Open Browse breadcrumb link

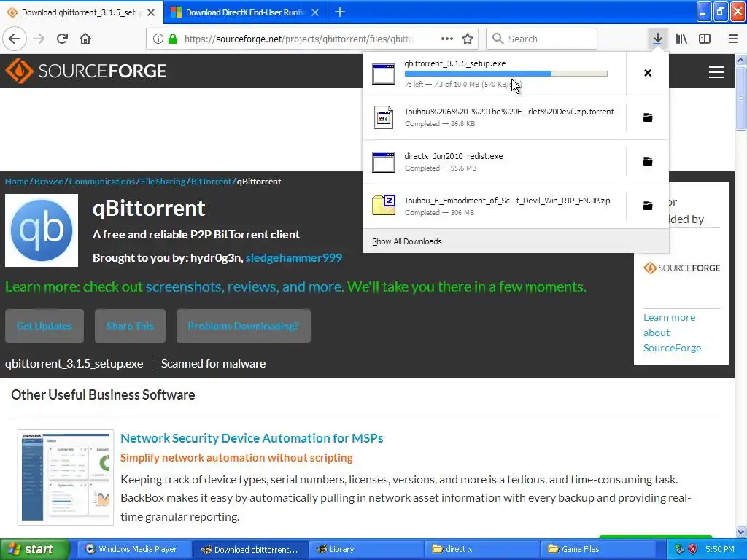49,182
